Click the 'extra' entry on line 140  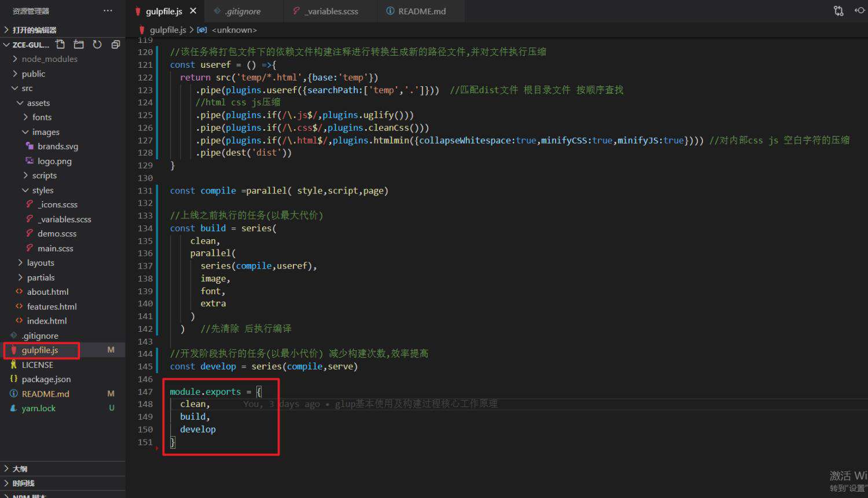coord(213,303)
